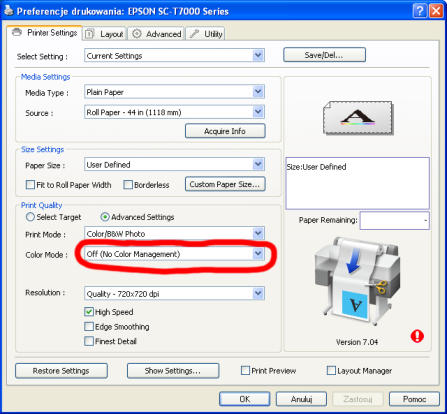The width and height of the screenshot is (447, 414).
Task: Click the gear icon on Advanced tab
Action: coord(137,34)
